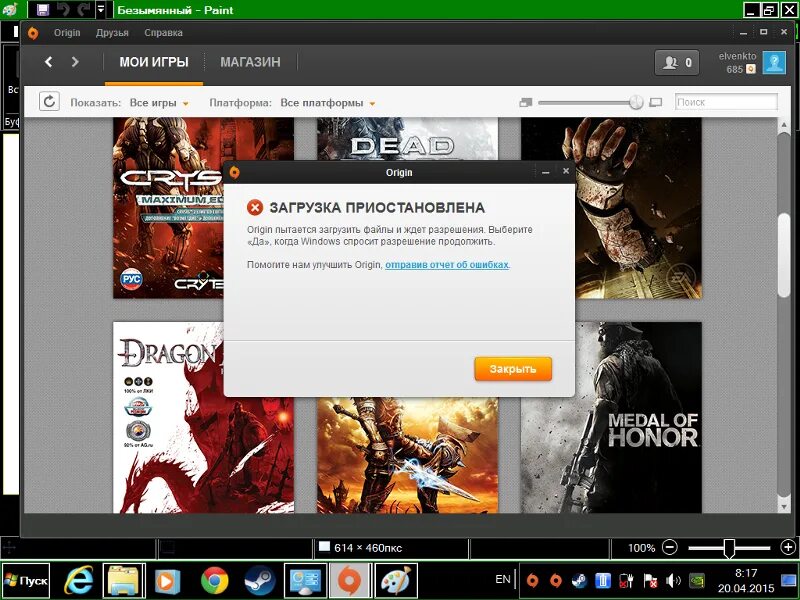Open the Dragon Age game tile

coord(168,417)
